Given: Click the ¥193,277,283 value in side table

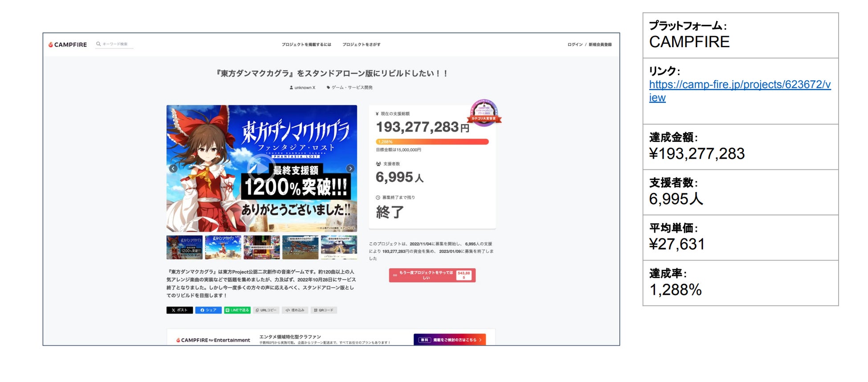Looking at the screenshot, I should point(697,154).
